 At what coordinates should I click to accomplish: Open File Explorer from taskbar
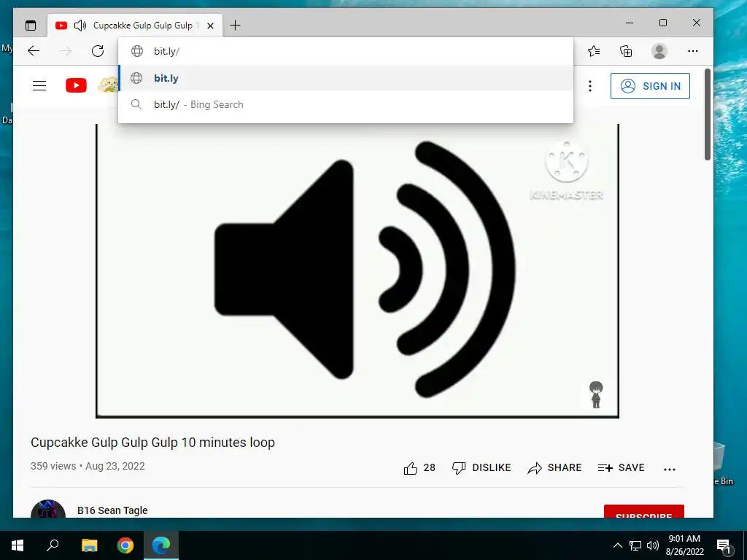(x=89, y=545)
